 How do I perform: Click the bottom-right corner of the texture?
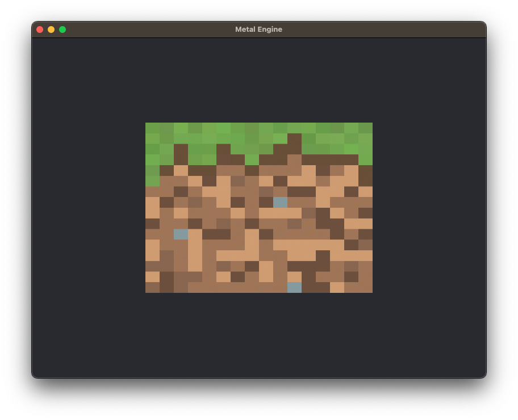coord(370,291)
